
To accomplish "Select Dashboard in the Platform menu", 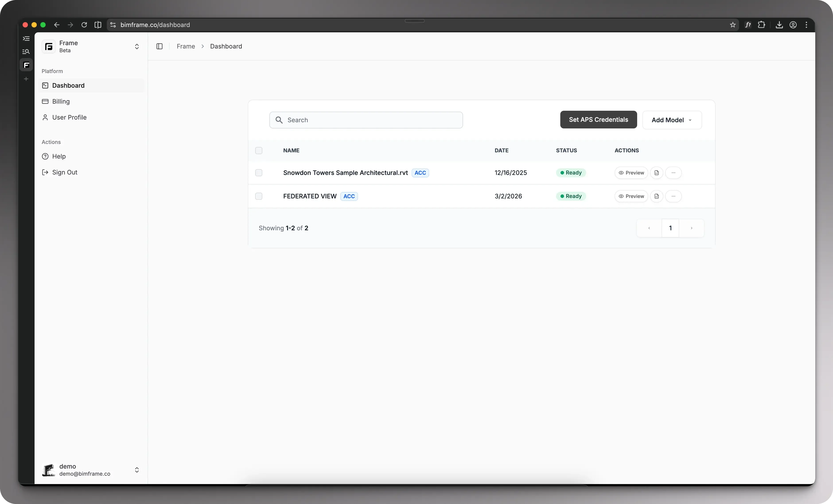I will 68,85.
